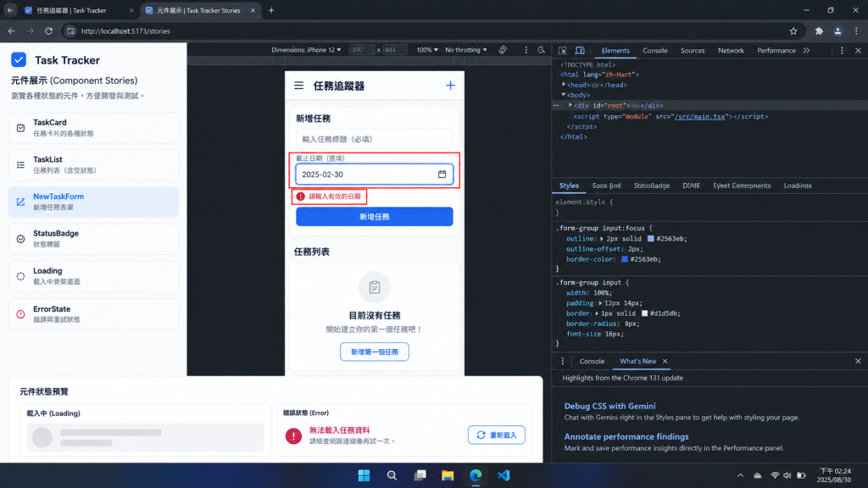Viewport: 868px width, 488px height.
Task: Open the No throttling dropdown
Action: (x=465, y=50)
